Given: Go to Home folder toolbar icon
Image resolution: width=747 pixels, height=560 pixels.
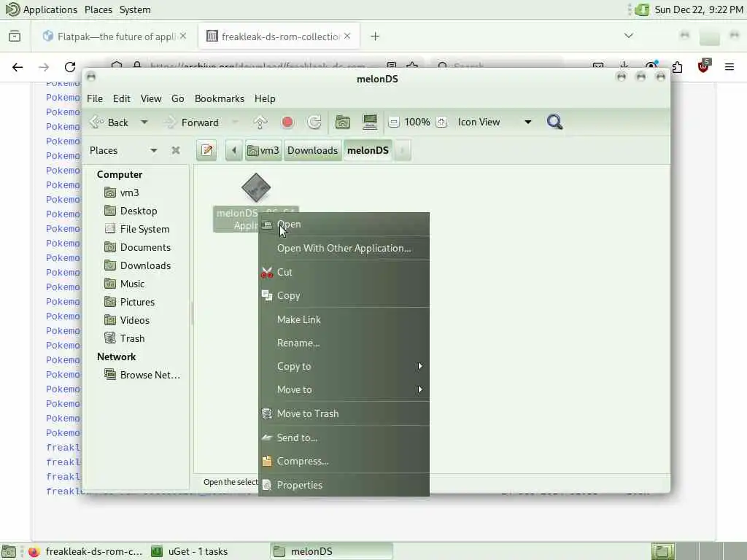Looking at the screenshot, I should [x=343, y=122].
